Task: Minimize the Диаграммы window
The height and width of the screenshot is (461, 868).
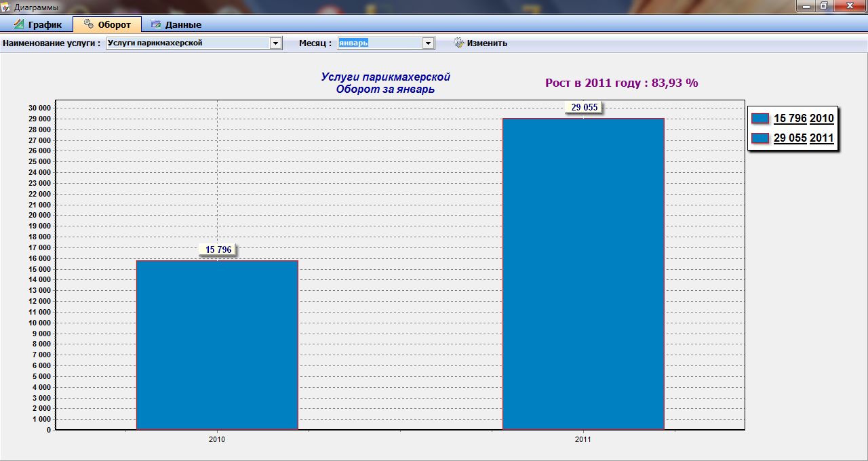Action: pos(806,5)
